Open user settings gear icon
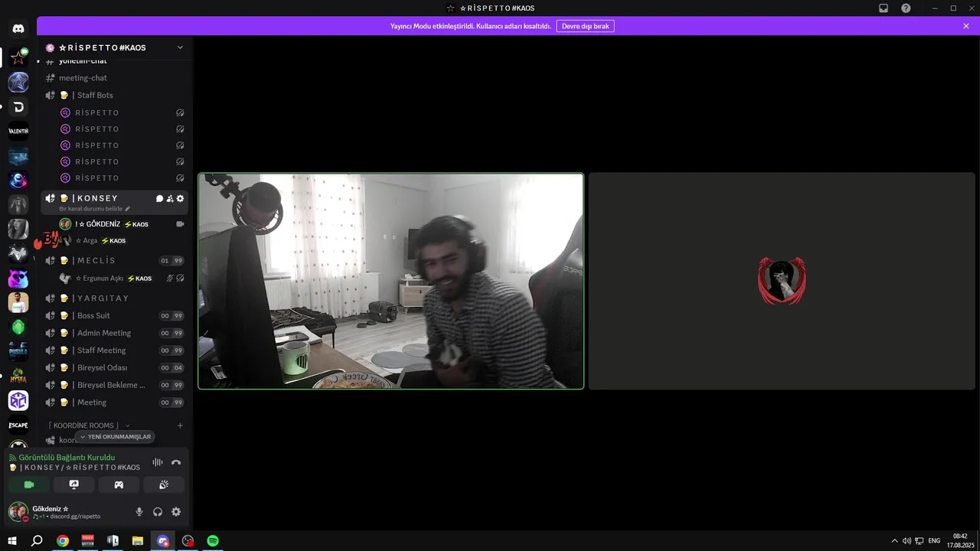980x551 pixels. pyautogui.click(x=176, y=512)
